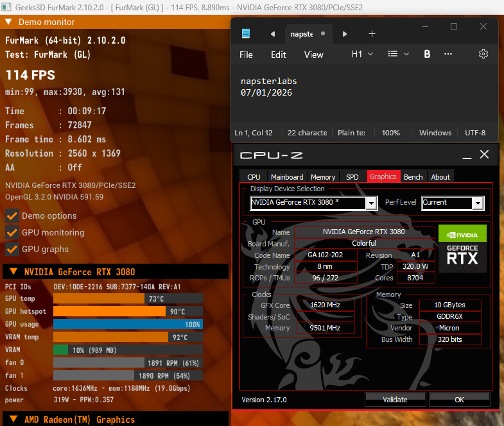504x426 pixels.
Task: Expand the Perf Level dropdown
Action: [x=477, y=203]
